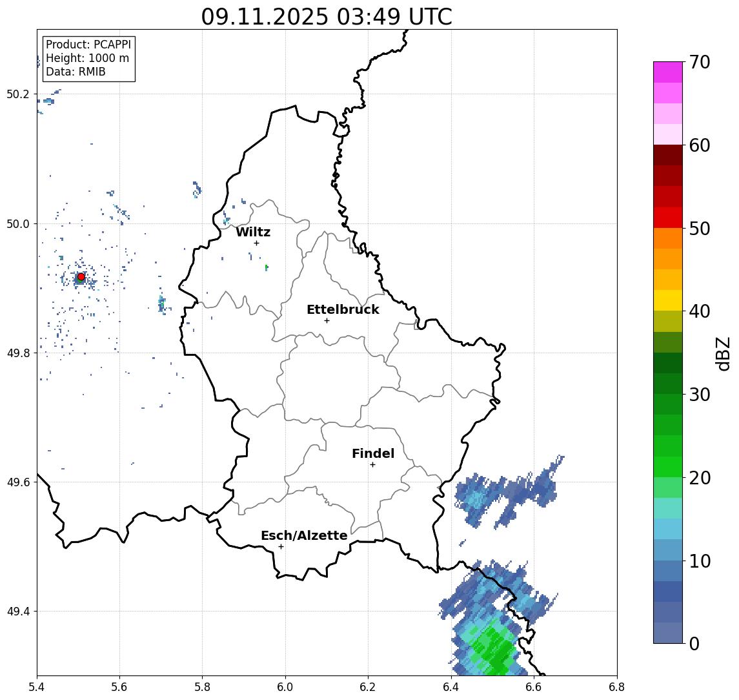
Task: Click the longitude axis label 6.6
Action: 534,687
